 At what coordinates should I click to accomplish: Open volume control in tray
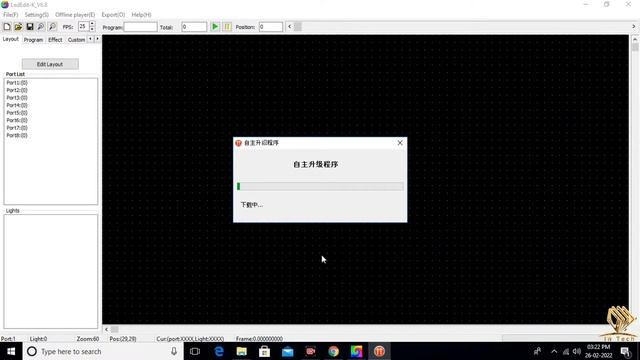577,351
